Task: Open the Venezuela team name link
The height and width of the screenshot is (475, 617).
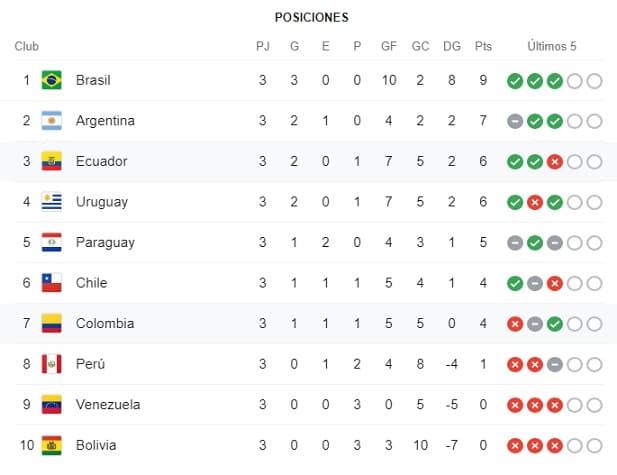Action: click(x=107, y=405)
